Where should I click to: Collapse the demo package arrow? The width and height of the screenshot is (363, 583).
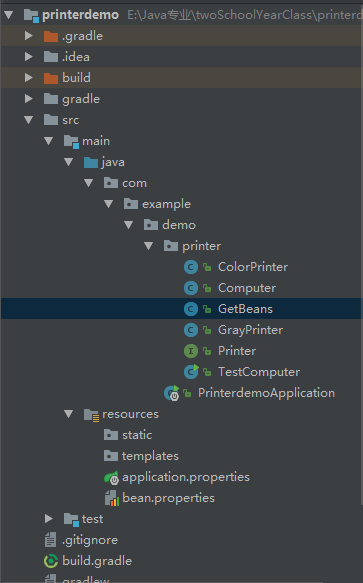point(129,225)
